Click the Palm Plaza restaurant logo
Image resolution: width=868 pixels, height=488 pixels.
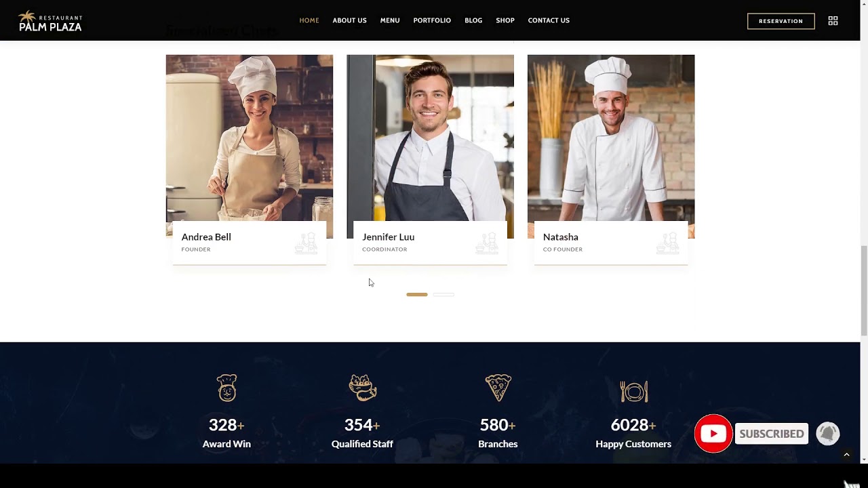[50, 21]
